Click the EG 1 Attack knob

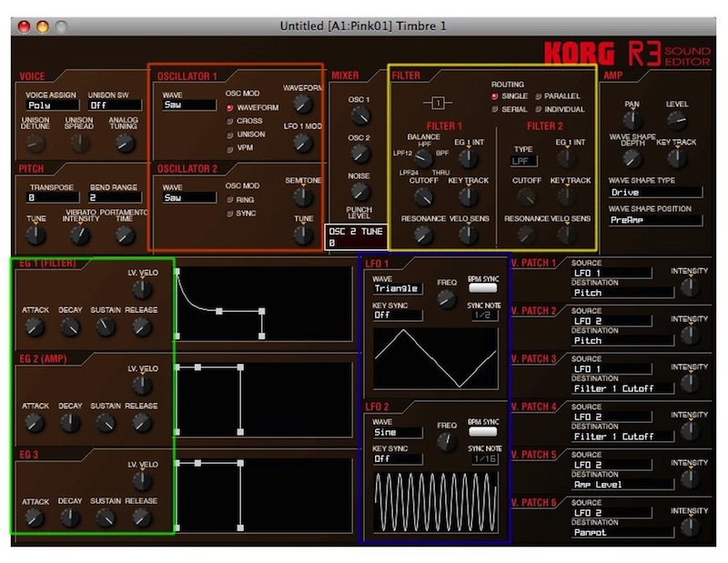coord(35,327)
